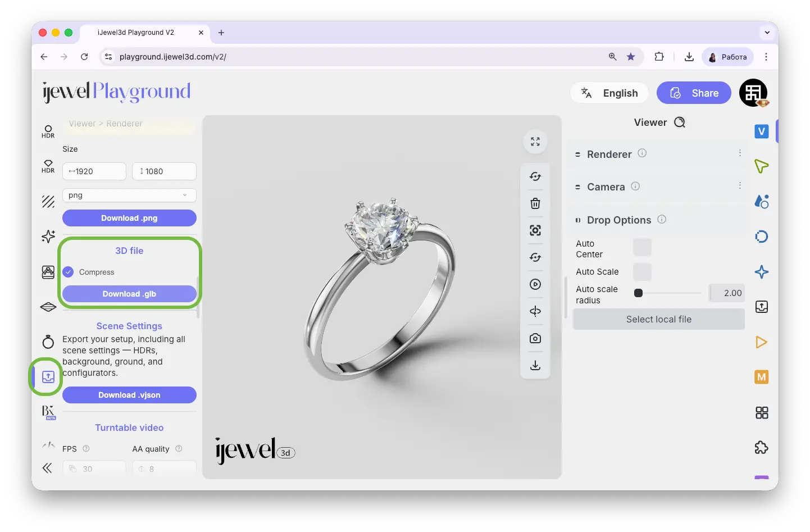This screenshot has height=532, width=810.
Task: Open the Camera three-dot menu
Action: [740, 185]
